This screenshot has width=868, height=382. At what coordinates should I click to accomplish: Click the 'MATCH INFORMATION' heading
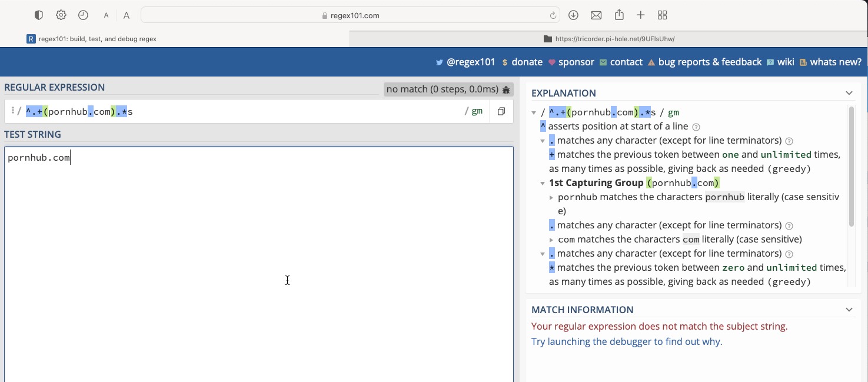pyautogui.click(x=583, y=310)
